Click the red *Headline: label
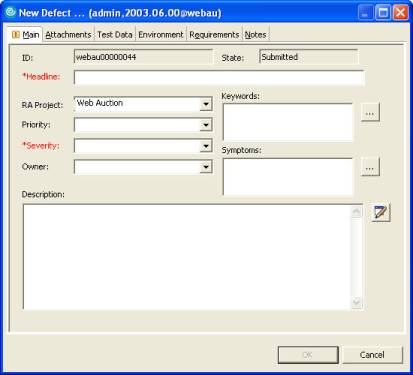Screen dimensions: 413x375 [x=41, y=77]
